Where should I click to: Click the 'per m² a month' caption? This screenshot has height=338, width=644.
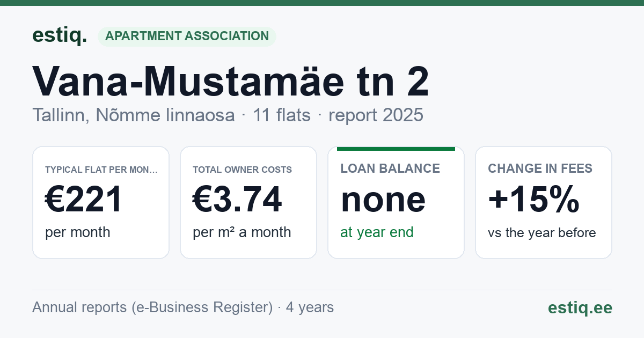click(x=242, y=232)
